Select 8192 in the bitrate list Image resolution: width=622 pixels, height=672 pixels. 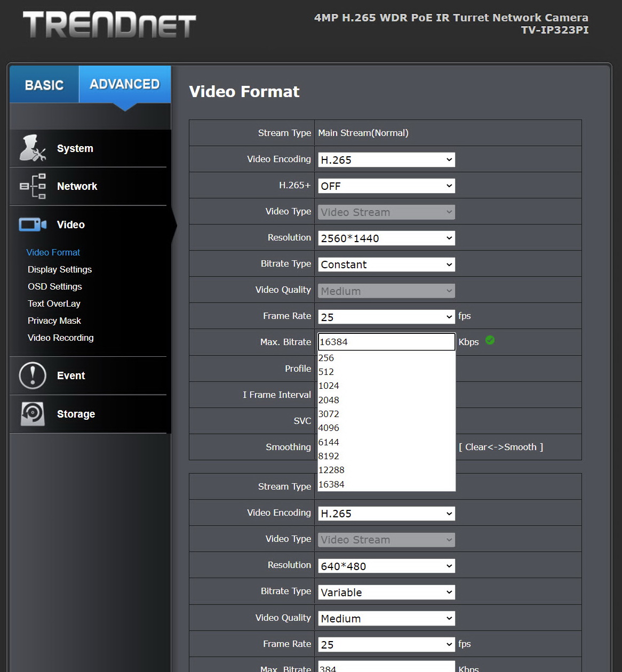pyautogui.click(x=387, y=456)
